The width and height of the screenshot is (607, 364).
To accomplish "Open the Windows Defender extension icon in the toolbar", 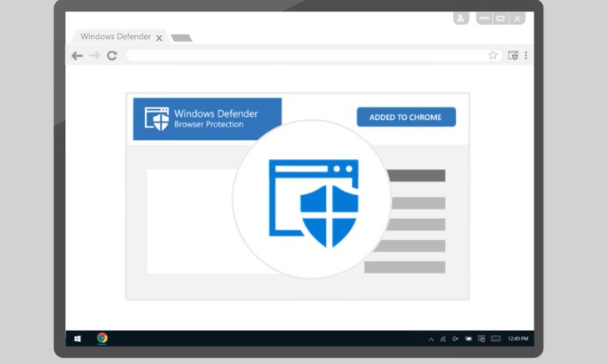I will (513, 55).
